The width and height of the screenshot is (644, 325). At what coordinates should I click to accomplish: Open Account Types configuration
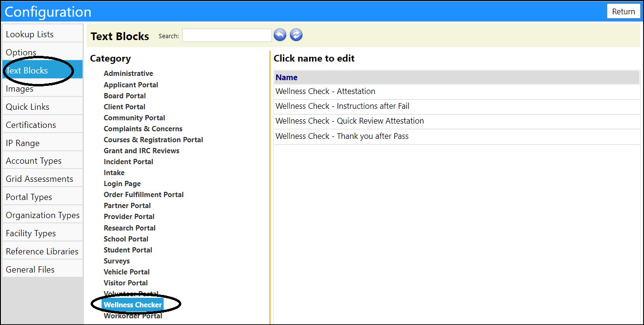tap(42, 161)
